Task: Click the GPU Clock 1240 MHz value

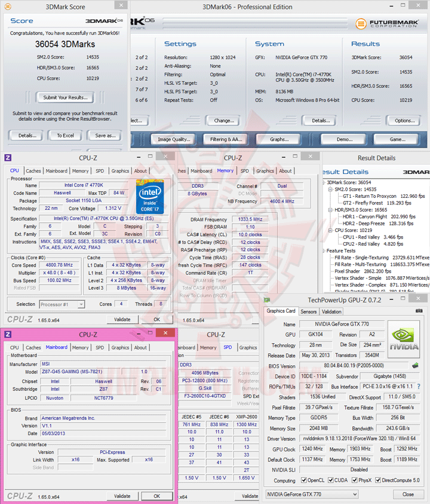Action: (x=312, y=449)
